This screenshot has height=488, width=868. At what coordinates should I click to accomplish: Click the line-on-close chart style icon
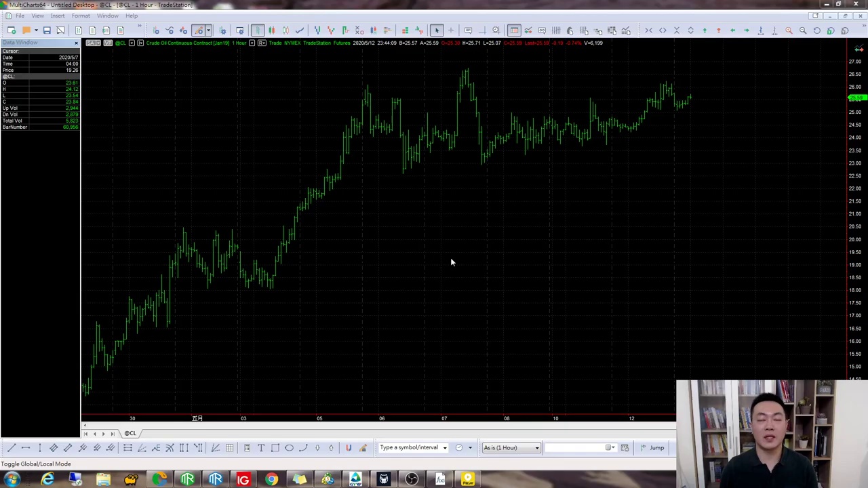[x=300, y=30]
